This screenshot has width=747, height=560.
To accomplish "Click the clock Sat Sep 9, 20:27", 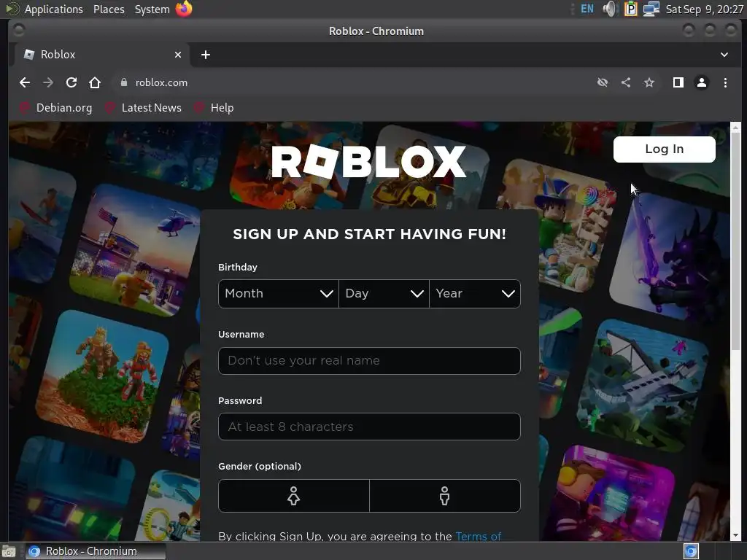I will coord(704,9).
